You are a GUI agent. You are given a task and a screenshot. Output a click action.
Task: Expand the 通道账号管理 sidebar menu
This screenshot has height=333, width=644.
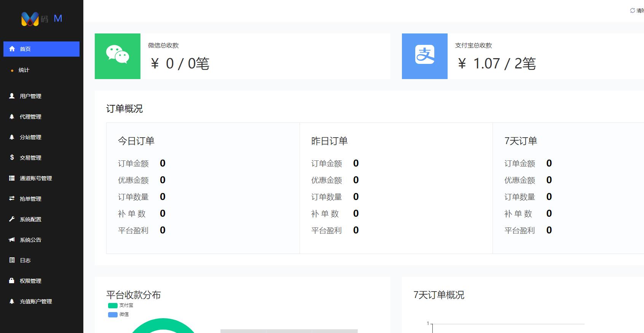pyautogui.click(x=36, y=178)
